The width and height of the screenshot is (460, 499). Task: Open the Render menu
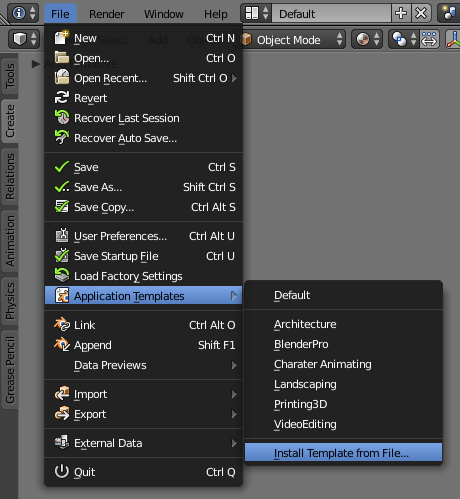[106, 14]
